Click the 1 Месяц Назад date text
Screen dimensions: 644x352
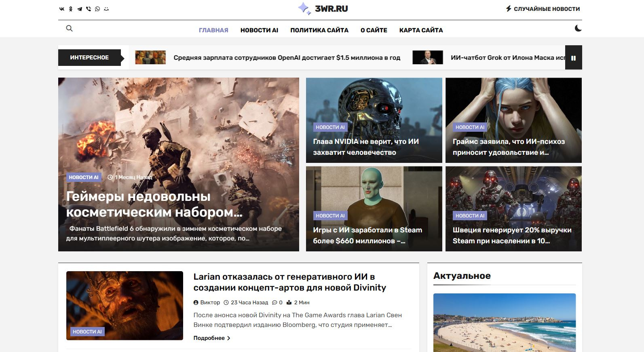tap(133, 177)
